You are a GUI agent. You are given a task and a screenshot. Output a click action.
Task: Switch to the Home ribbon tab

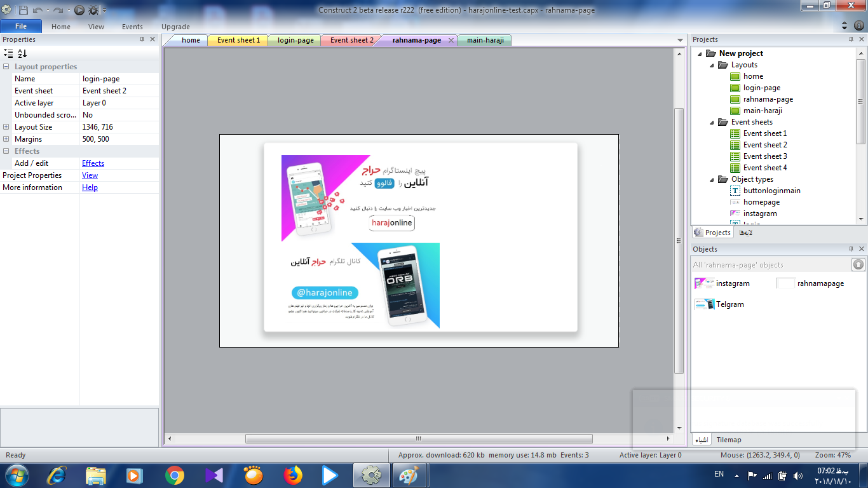[61, 27]
